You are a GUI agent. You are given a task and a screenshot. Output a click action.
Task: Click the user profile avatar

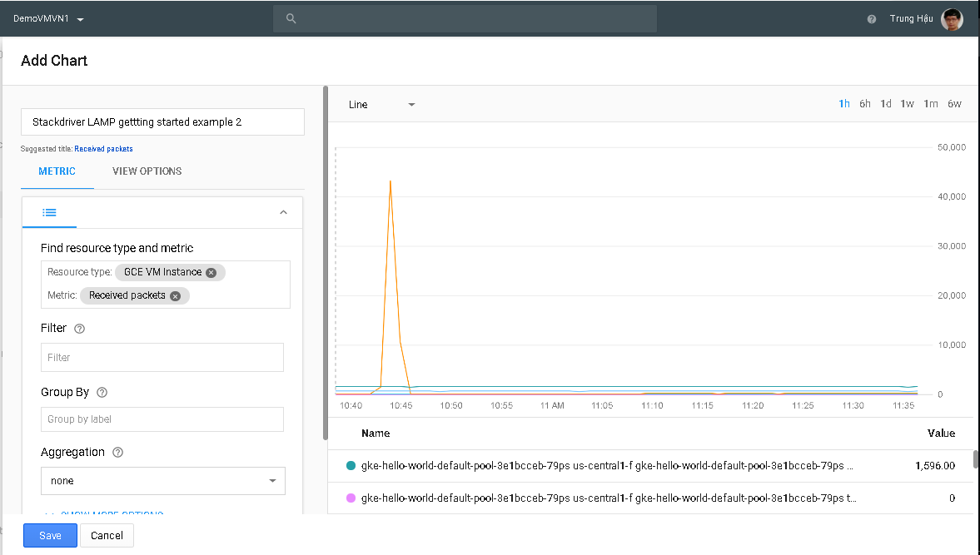952,19
